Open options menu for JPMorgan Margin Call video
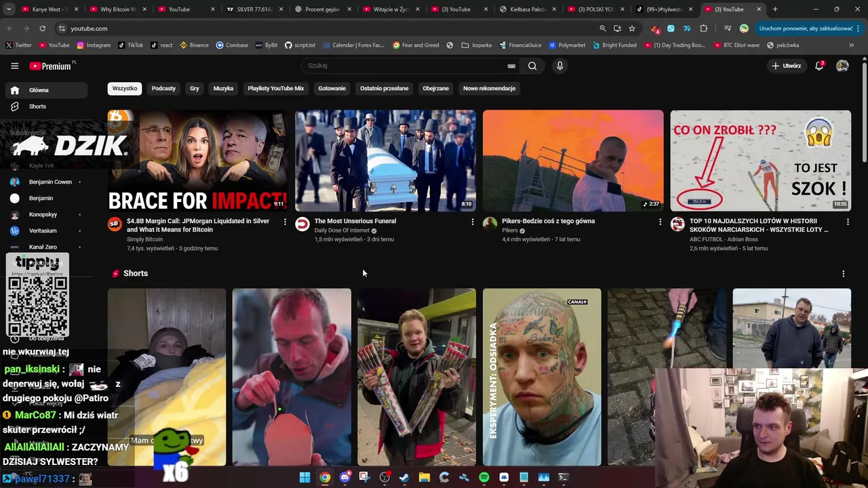 point(285,222)
